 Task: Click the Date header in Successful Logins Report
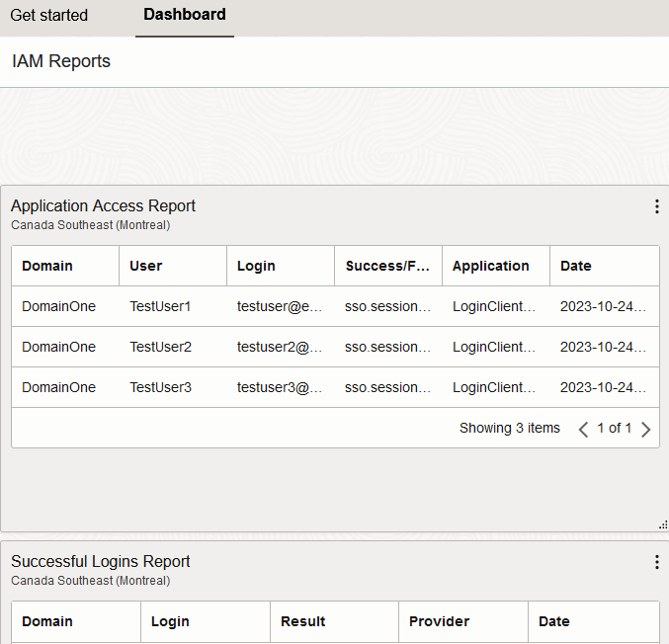tap(594, 621)
